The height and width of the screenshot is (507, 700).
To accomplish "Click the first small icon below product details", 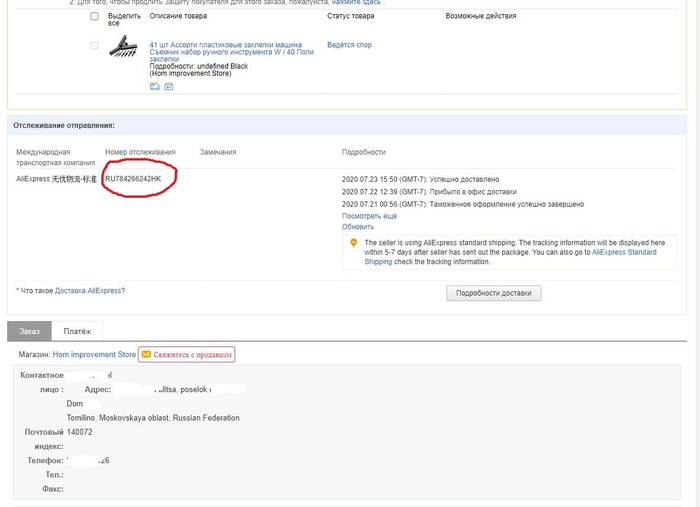I will (155, 87).
